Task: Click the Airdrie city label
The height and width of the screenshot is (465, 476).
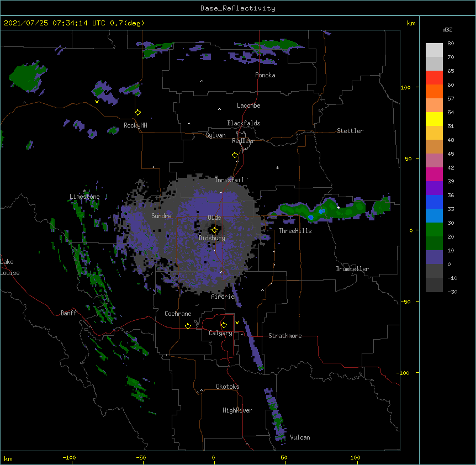Action: point(223,297)
